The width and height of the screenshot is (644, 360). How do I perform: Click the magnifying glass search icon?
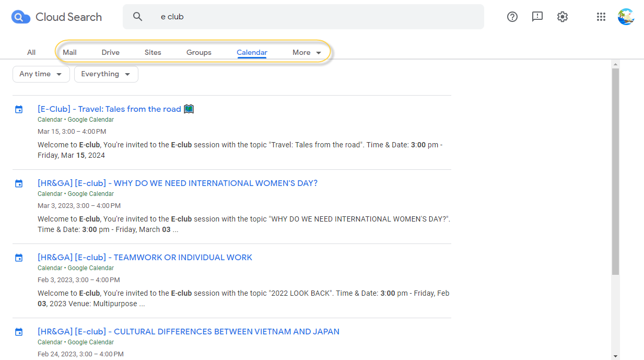(137, 16)
